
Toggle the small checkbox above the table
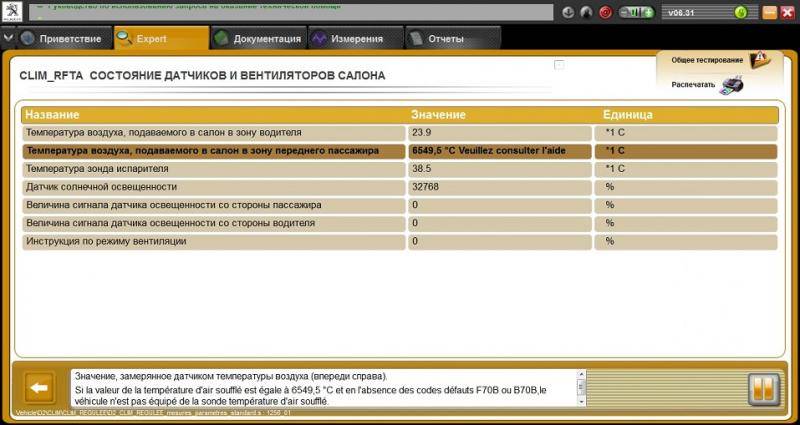coord(559,65)
